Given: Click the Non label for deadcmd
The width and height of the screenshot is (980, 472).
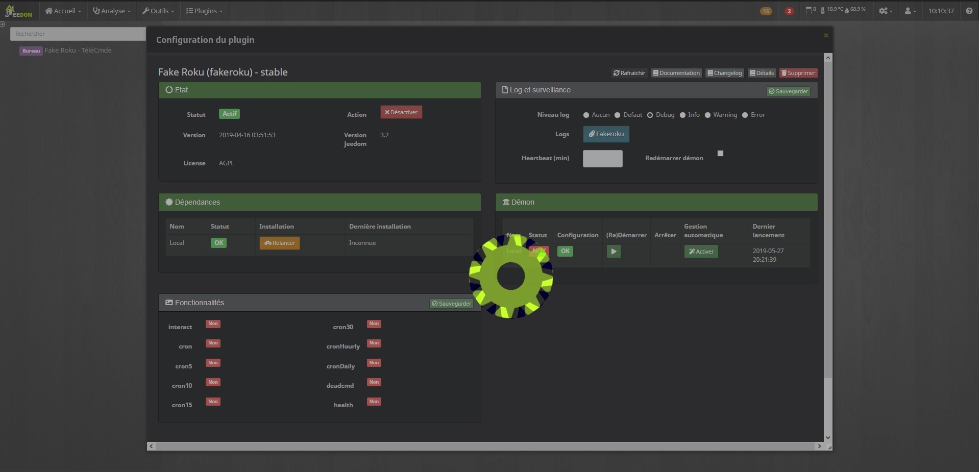Looking at the screenshot, I should 374,382.
